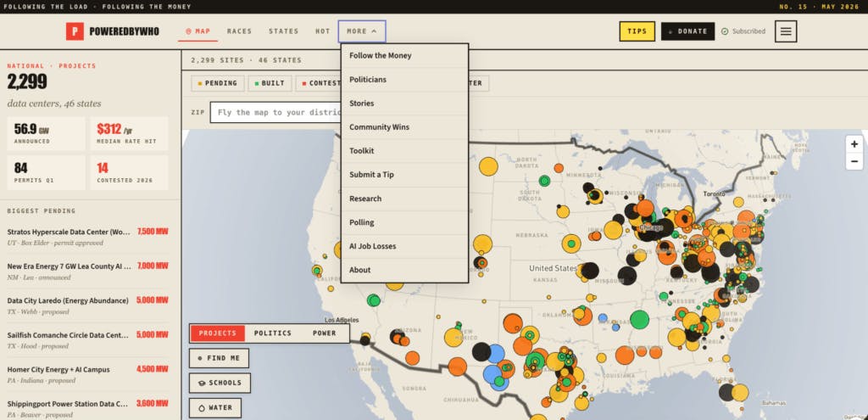Open Stories from the More menu

404,103
